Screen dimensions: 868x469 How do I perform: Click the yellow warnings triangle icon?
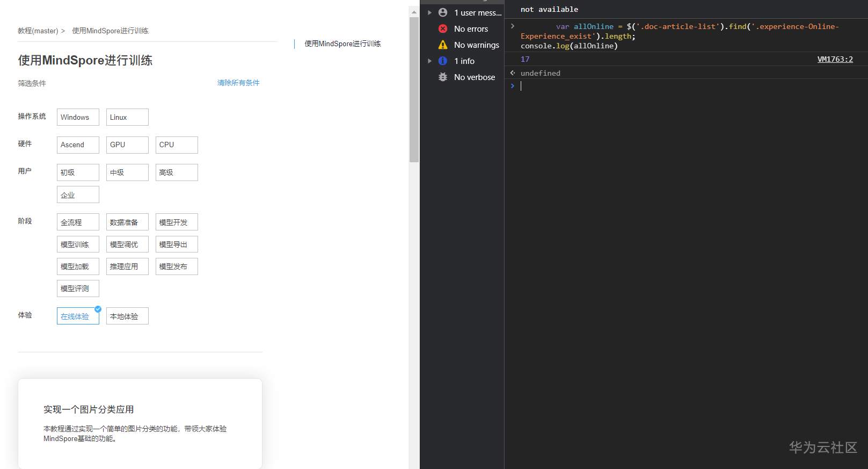coord(443,45)
